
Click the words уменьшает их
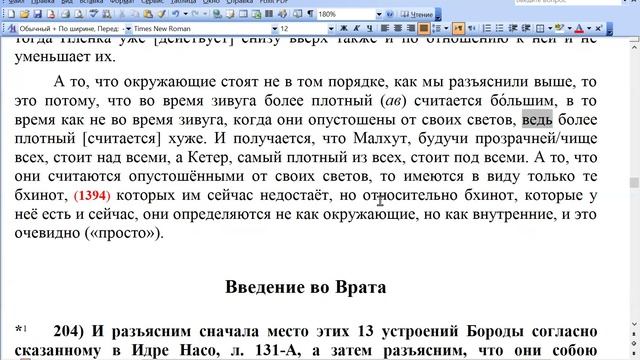click(x=65, y=57)
